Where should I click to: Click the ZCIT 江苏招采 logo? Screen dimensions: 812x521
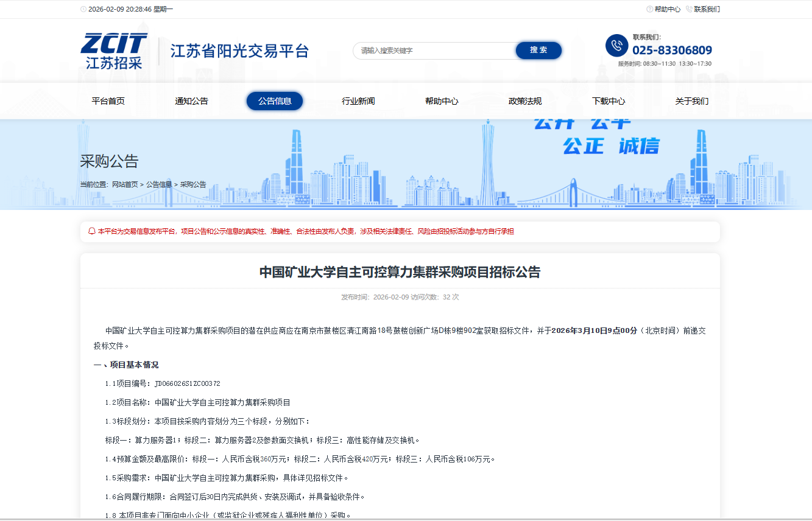point(114,51)
